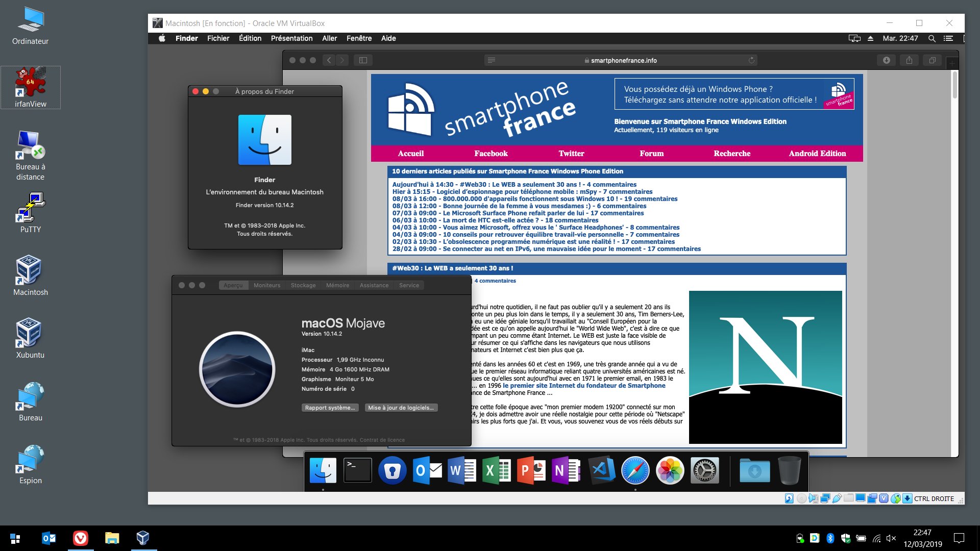Launch Outlook from the macOS dock
This screenshot has height=551, width=980.
tap(427, 470)
